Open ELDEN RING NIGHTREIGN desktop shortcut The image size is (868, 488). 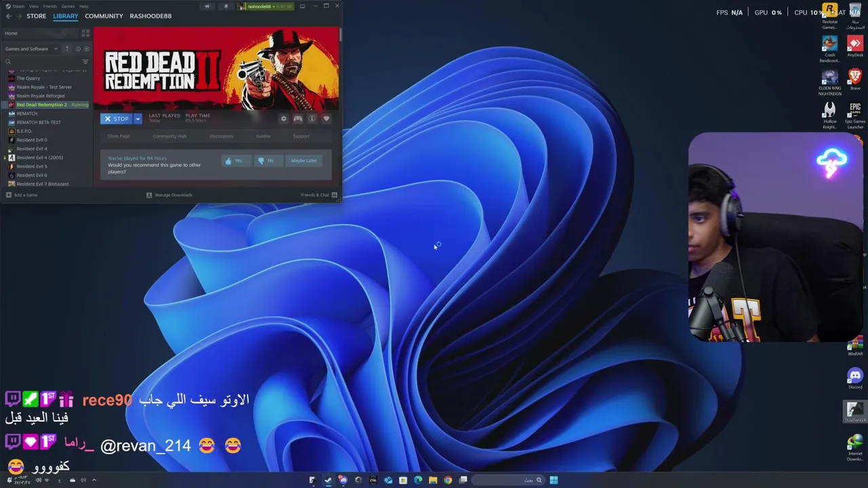coord(830,83)
